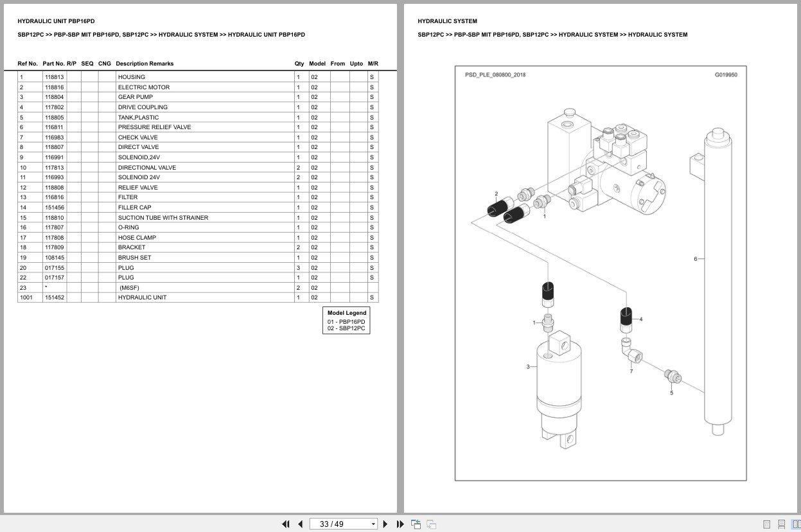Image resolution: width=801 pixels, height=532 pixels.
Task: Select part number 118813 for HOUSING
Action: click(55, 77)
